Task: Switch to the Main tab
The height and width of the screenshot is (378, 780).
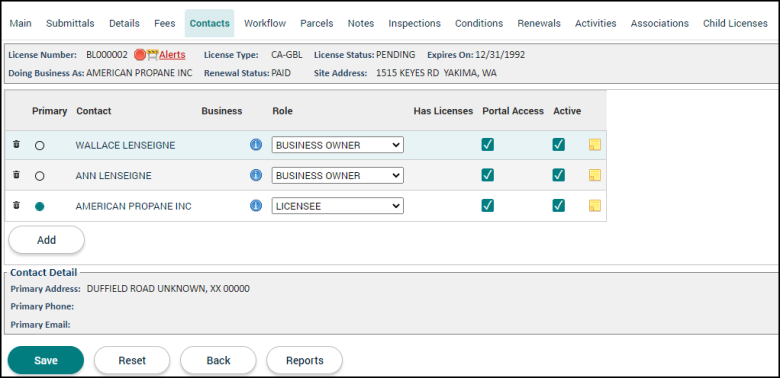Action: 20,23
